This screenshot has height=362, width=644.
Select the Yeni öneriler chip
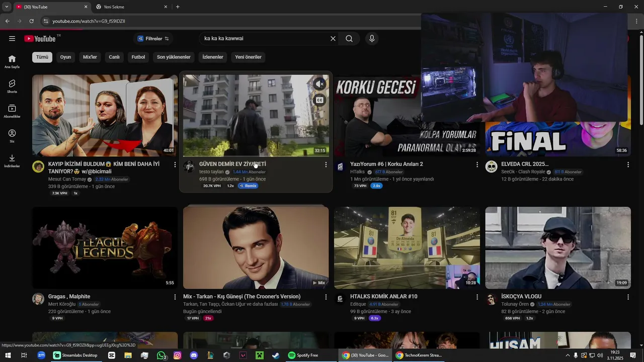248,57
